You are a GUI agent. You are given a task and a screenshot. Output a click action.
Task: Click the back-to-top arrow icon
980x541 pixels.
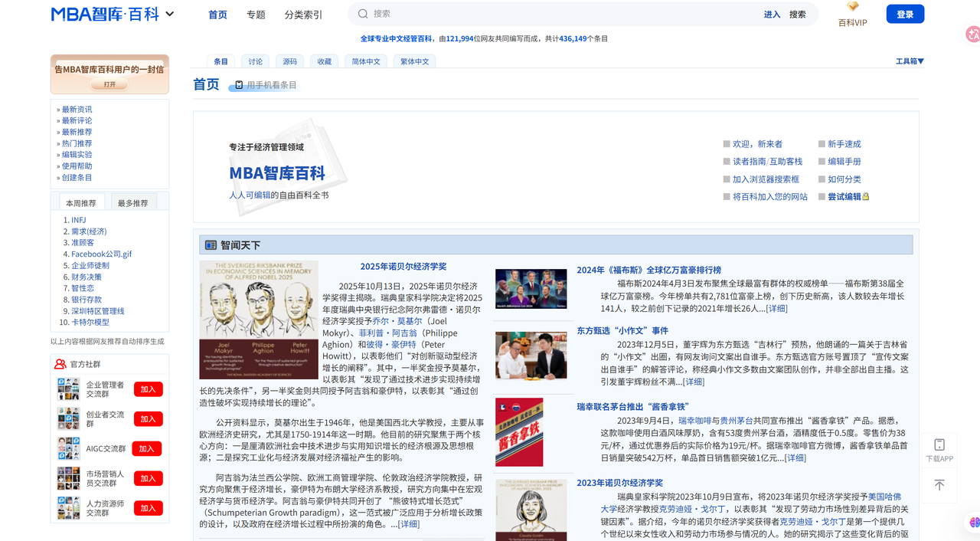(939, 484)
